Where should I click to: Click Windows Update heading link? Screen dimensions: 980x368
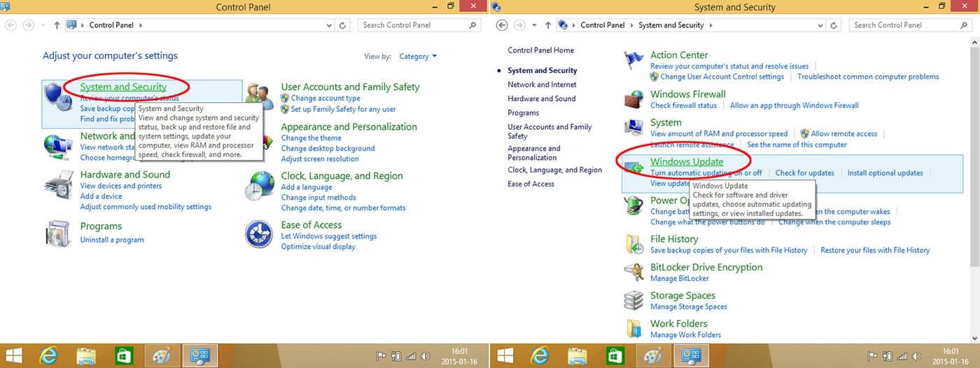[687, 162]
